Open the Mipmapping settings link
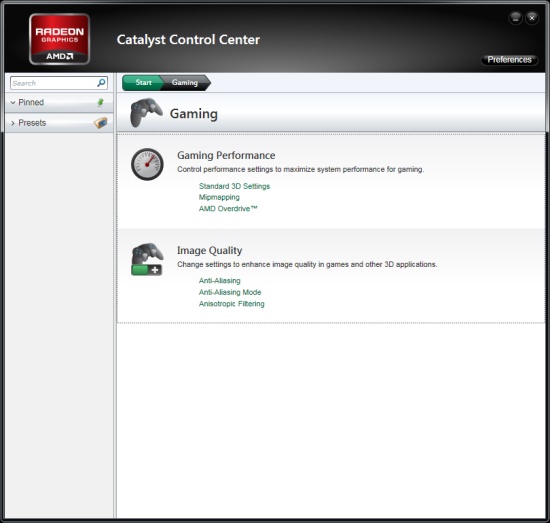550x523 pixels. 219,197
